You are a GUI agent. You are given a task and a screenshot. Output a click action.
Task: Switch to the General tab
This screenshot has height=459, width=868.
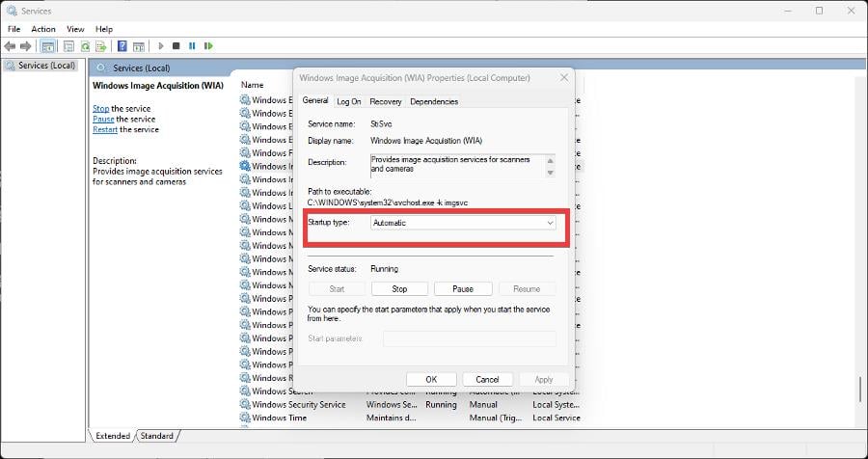coord(315,101)
